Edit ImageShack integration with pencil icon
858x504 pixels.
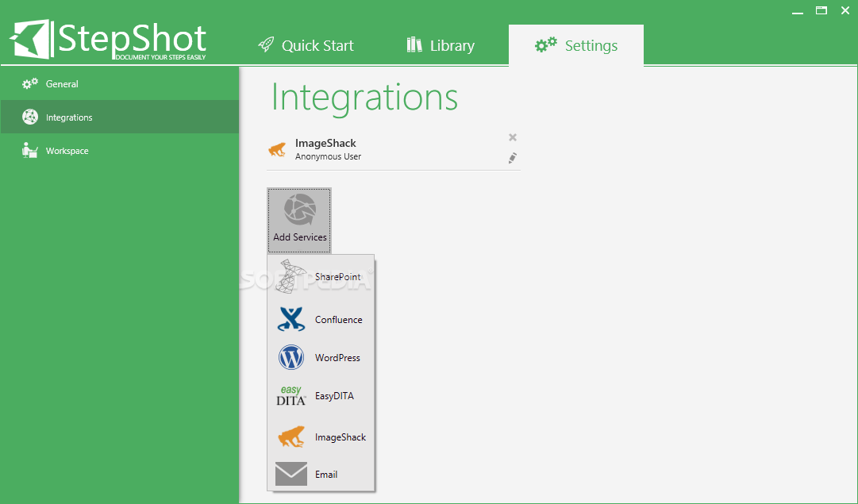tap(513, 158)
